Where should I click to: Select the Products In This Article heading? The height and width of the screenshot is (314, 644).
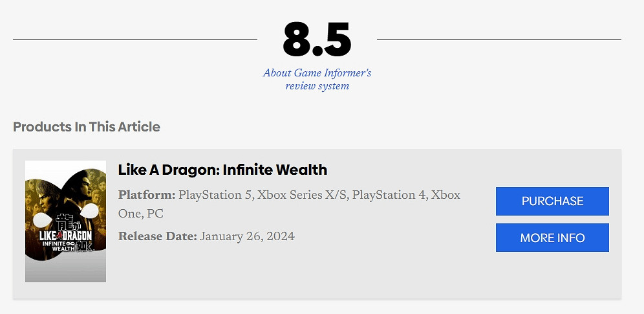[87, 127]
